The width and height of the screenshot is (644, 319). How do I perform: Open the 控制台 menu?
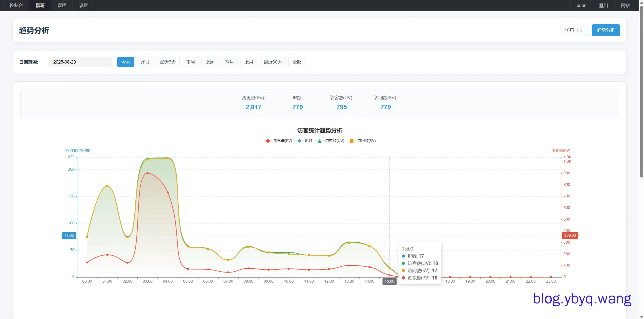[x=16, y=6]
